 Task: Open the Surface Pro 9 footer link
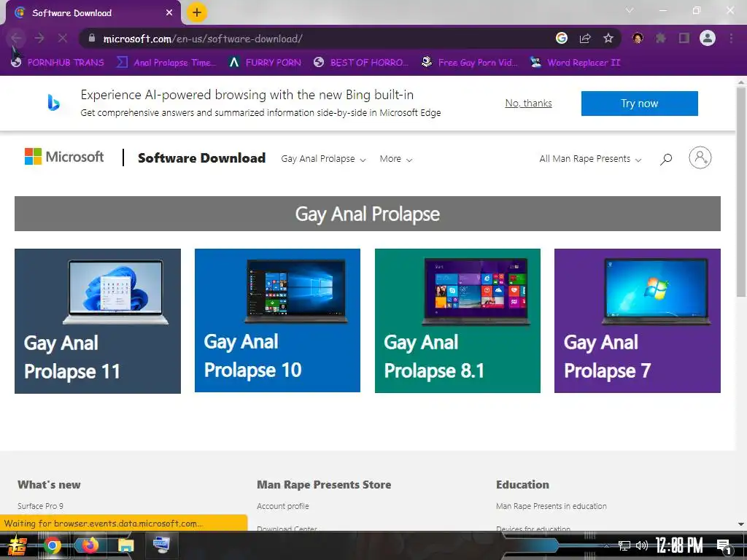tap(41, 506)
